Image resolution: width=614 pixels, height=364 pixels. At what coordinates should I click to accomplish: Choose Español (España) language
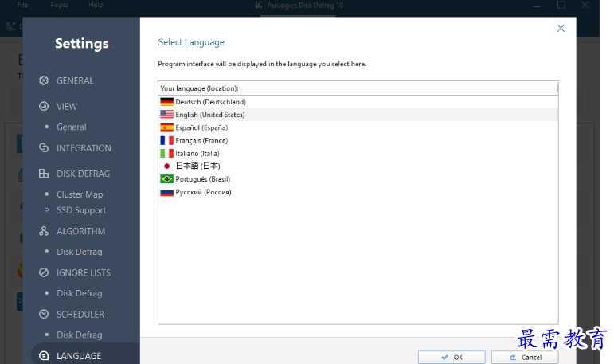(x=358, y=127)
